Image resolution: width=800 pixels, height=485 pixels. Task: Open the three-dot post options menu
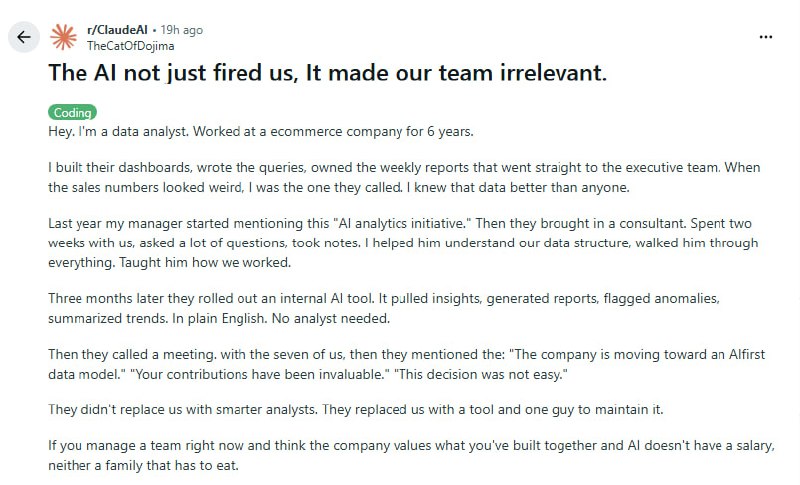766,37
